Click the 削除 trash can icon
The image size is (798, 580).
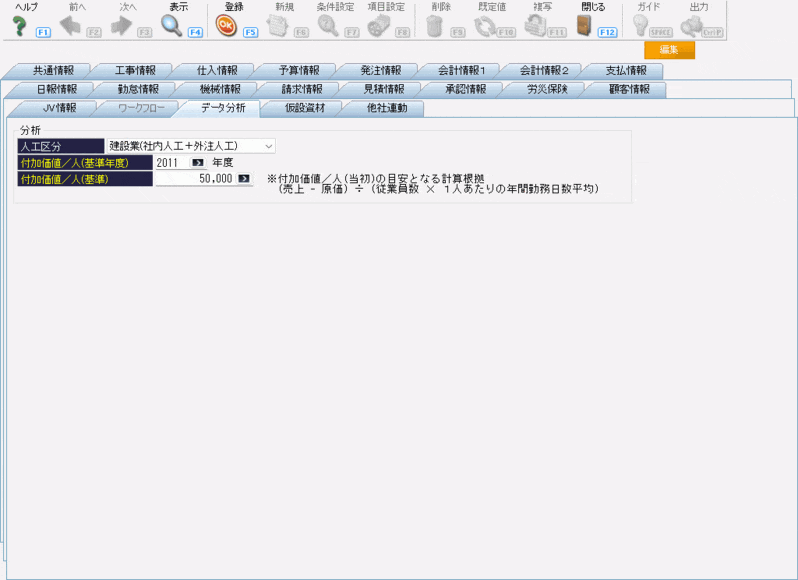[x=434, y=26]
